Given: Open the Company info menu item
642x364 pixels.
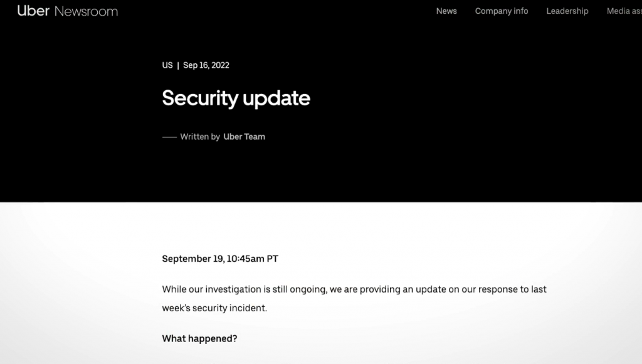Looking at the screenshot, I should (x=502, y=11).
